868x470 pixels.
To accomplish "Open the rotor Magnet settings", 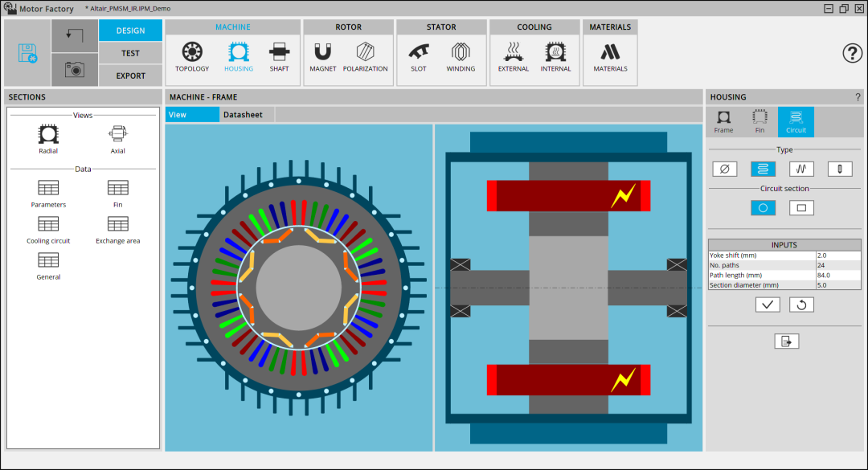I will point(323,56).
